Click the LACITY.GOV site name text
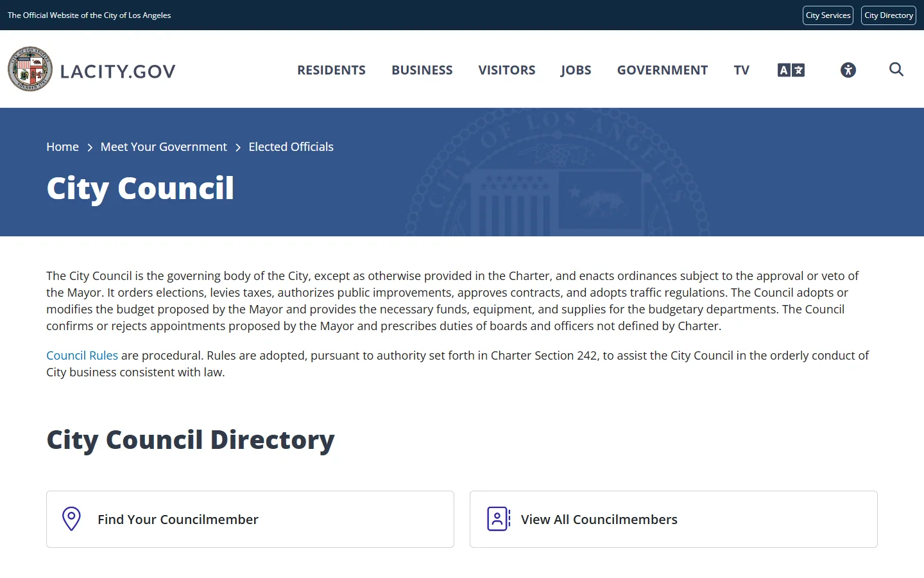 (x=118, y=71)
